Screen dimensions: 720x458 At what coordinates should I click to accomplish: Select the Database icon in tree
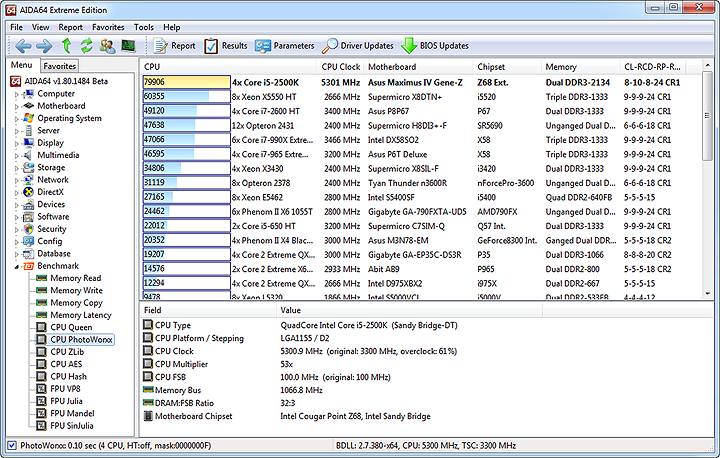coord(28,254)
